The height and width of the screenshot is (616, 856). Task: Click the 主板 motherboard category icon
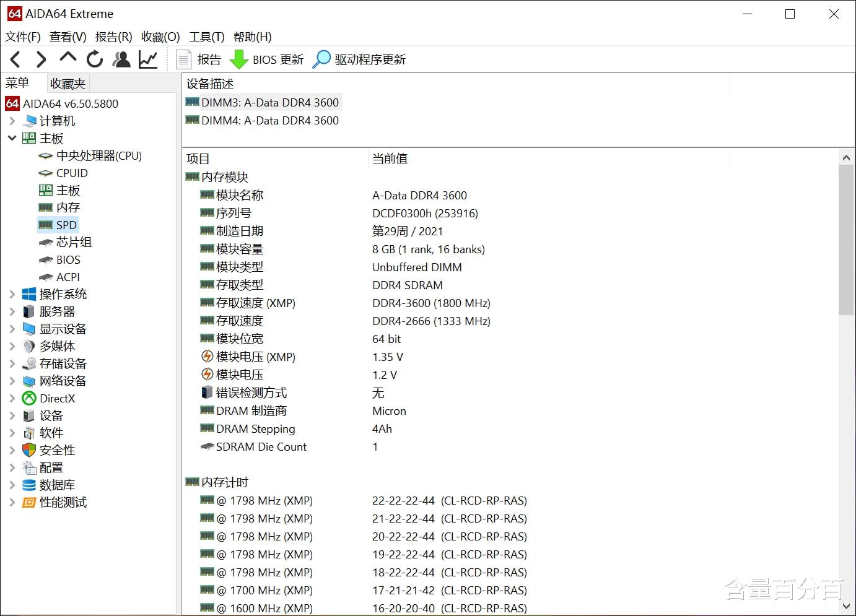pyautogui.click(x=30, y=138)
